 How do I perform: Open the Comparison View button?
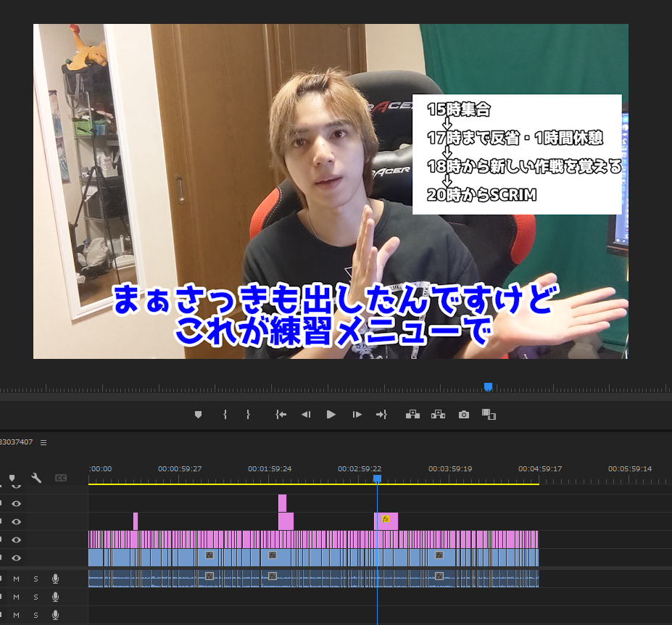pos(489,415)
